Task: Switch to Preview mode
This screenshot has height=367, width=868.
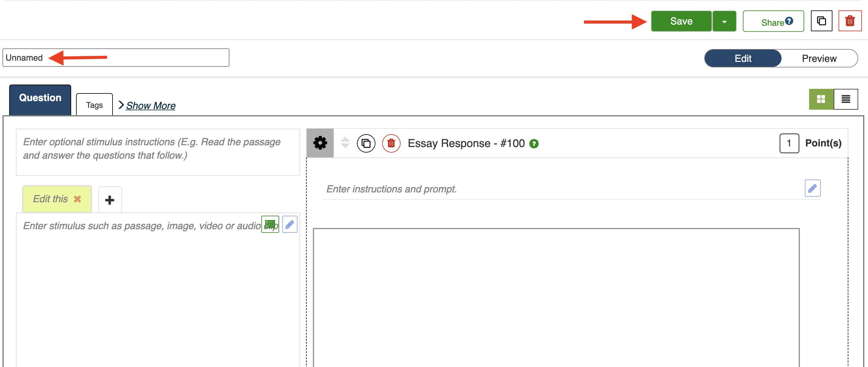Action: click(819, 59)
